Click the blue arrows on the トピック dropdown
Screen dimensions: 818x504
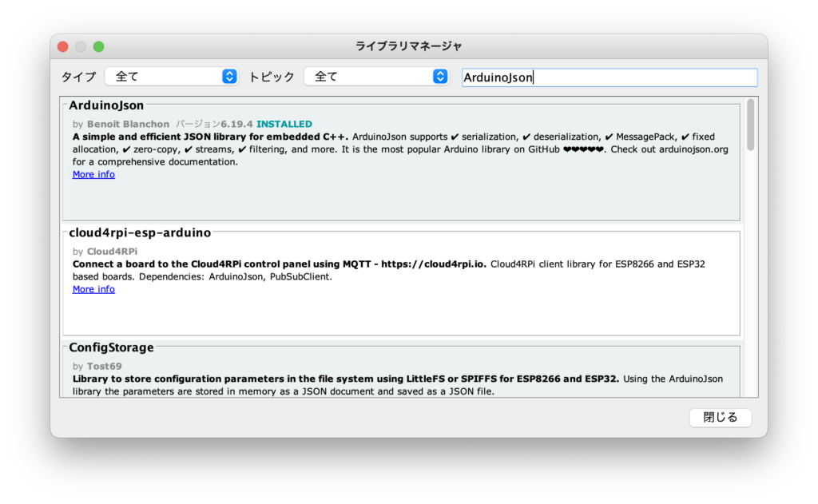[440, 77]
